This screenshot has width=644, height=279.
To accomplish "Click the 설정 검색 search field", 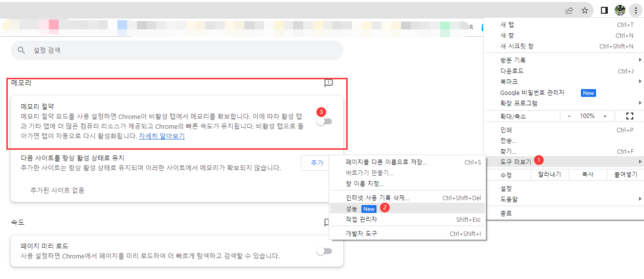I will coord(177,50).
